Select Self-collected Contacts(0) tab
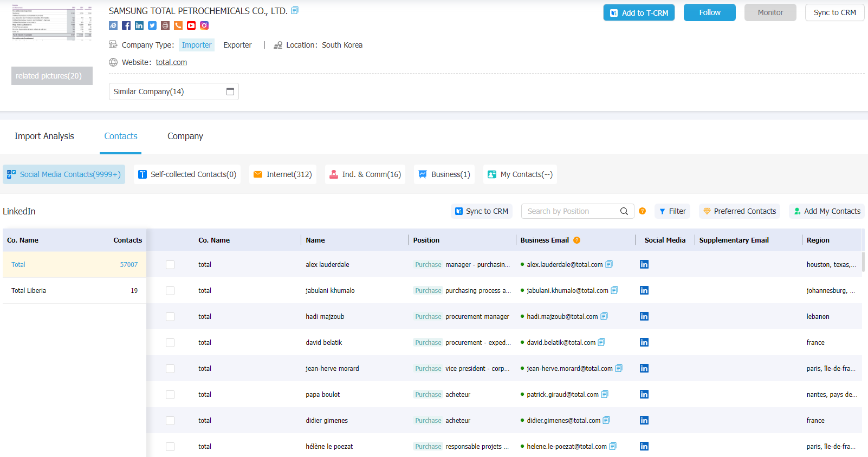Viewport: 868px width, 457px height. (x=187, y=174)
